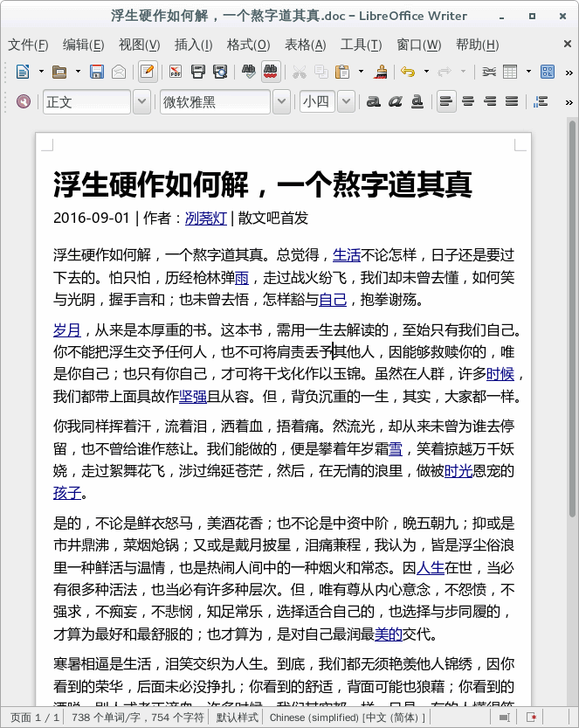Apply Italic formatting

click(396, 101)
